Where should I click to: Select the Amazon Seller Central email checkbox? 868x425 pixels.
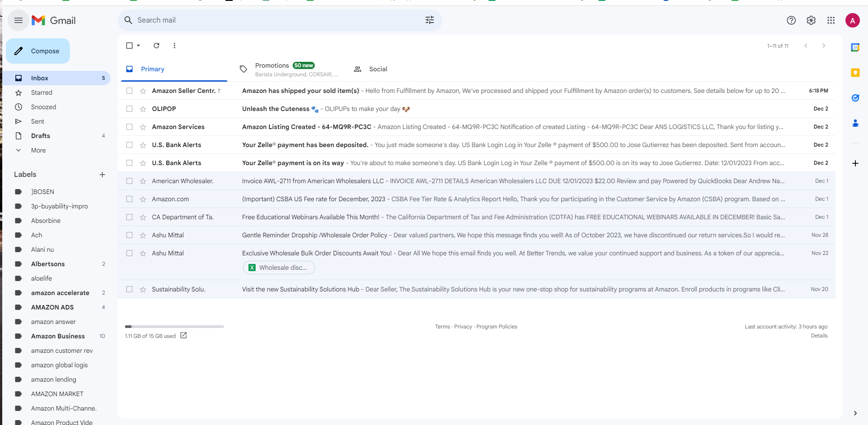coord(129,91)
